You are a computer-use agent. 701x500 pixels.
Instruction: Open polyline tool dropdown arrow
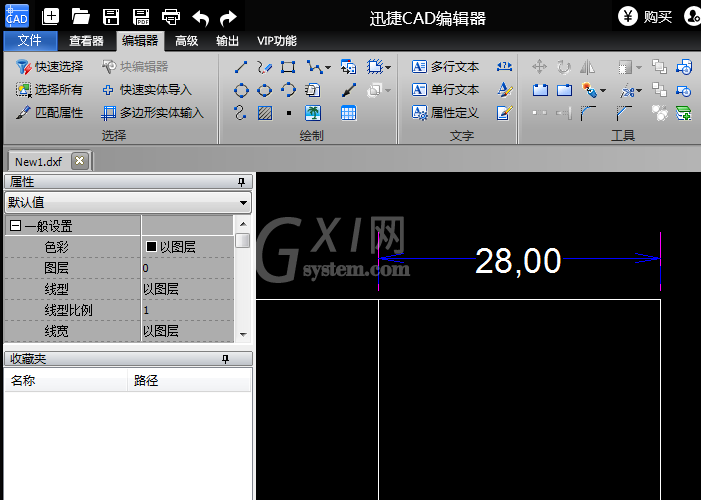328,68
